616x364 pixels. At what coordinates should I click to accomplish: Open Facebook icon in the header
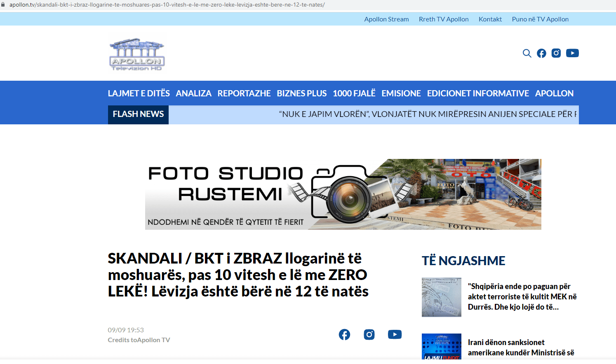541,53
